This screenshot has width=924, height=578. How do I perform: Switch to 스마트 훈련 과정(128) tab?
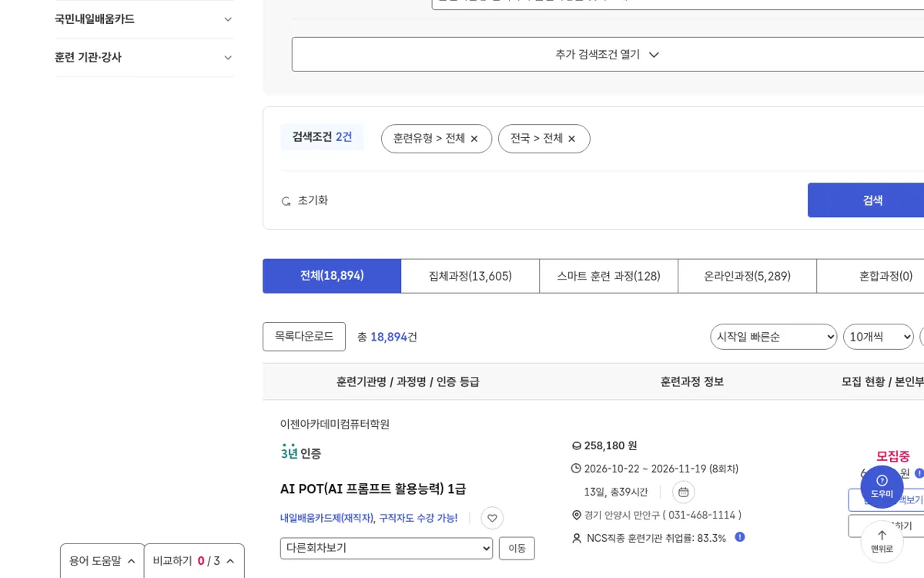point(608,276)
